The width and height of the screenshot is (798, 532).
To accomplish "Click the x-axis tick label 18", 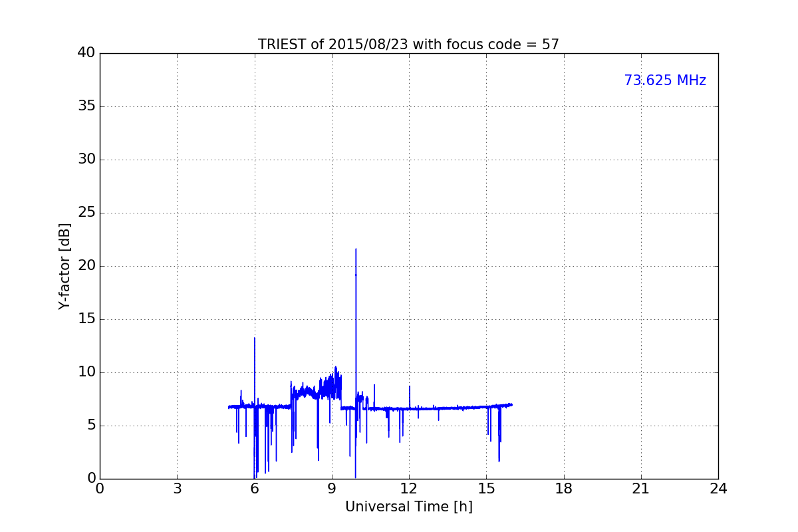I will [x=564, y=489].
